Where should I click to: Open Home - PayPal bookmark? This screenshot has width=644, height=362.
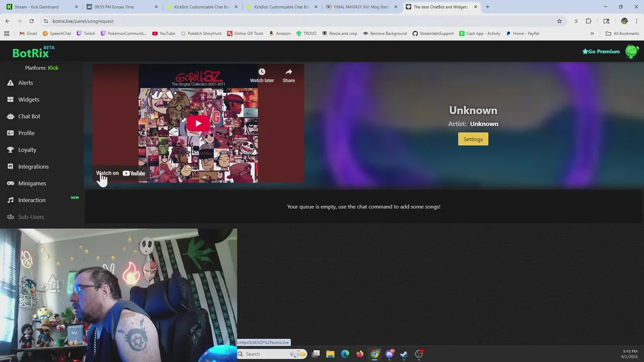(523, 34)
